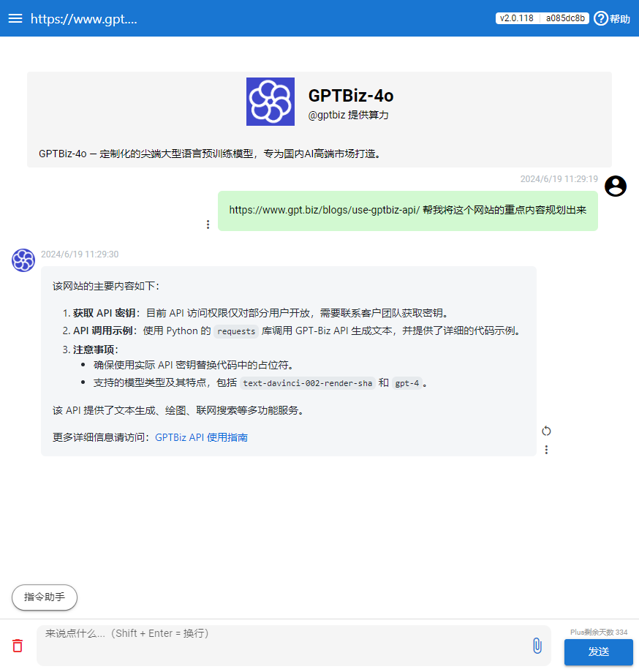The height and width of the screenshot is (672, 639).
Task: Click the GPTBiz-4o model logo in the card
Action: click(x=271, y=102)
